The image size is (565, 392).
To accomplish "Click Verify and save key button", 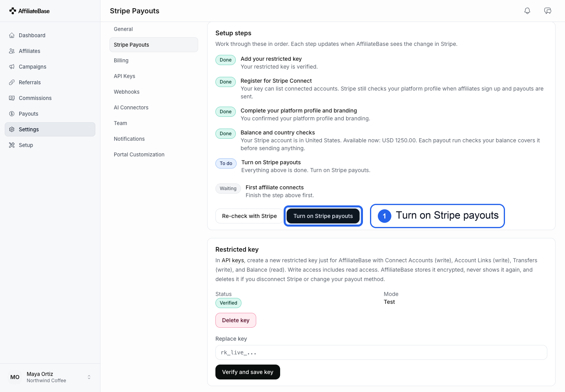I will [248, 372].
